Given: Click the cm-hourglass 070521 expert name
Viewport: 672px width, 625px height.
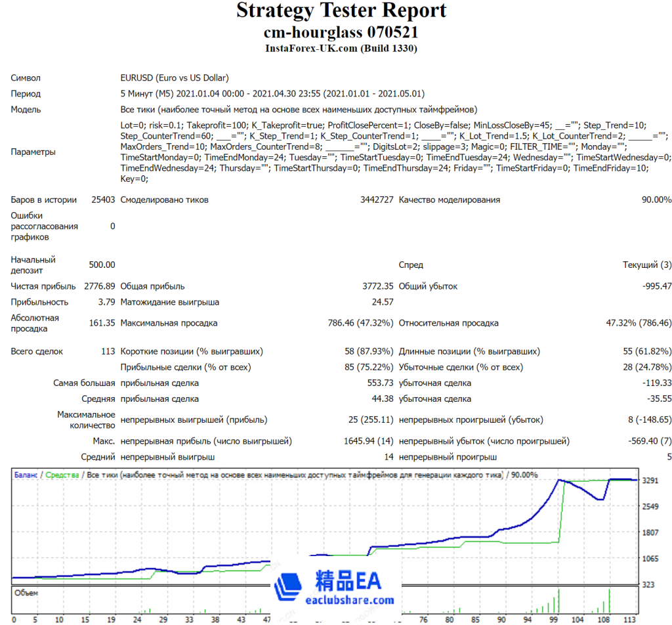Looking at the screenshot, I should pyautogui.click(x=341, y=32).
